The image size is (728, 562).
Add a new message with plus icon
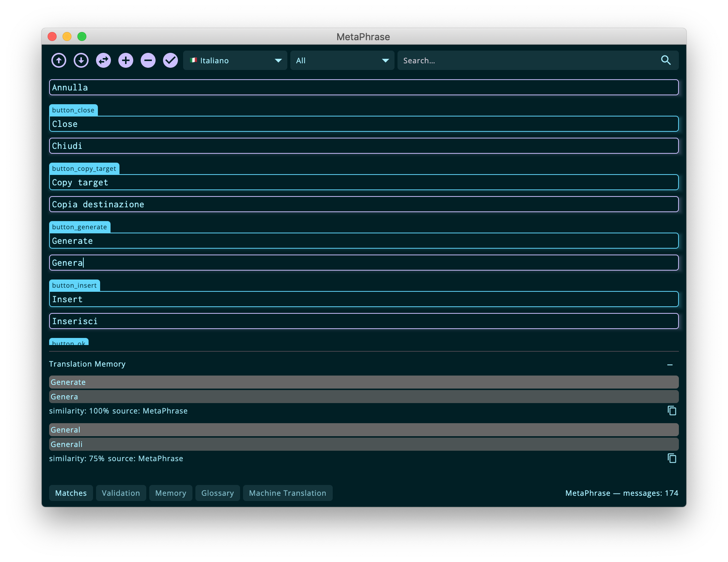tap(126, 60)
